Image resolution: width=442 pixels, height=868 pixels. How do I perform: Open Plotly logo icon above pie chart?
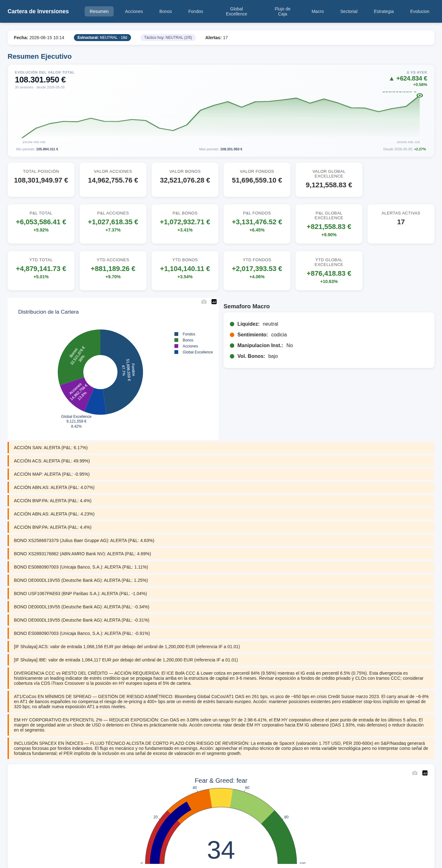coord(214,302)
